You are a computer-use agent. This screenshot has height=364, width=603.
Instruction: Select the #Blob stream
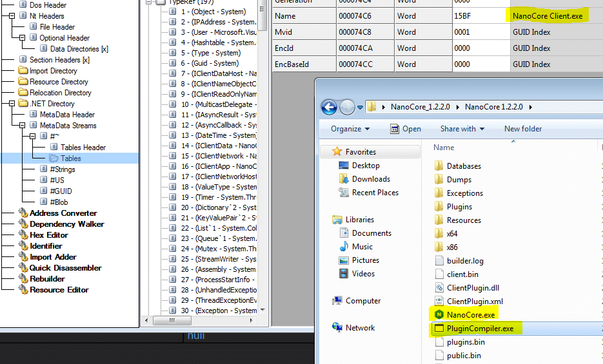point(59,202)
